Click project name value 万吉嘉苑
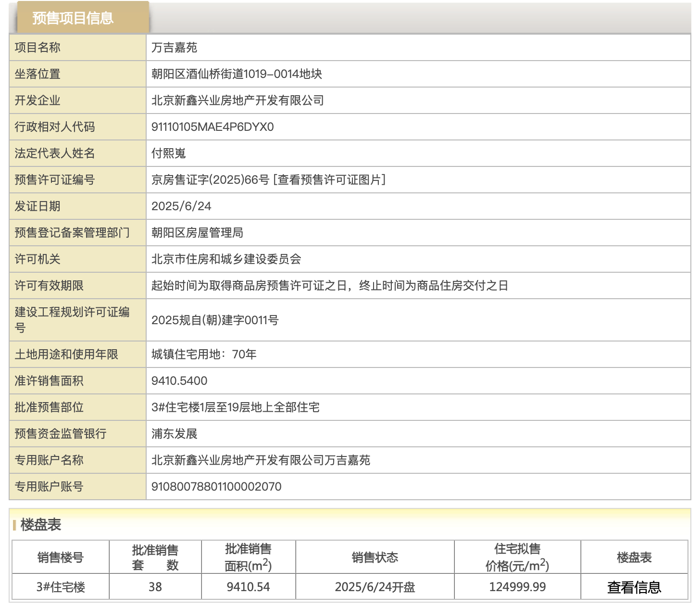Image resolution: width=700 pixels, height=607 pixels. pos(174,48)
